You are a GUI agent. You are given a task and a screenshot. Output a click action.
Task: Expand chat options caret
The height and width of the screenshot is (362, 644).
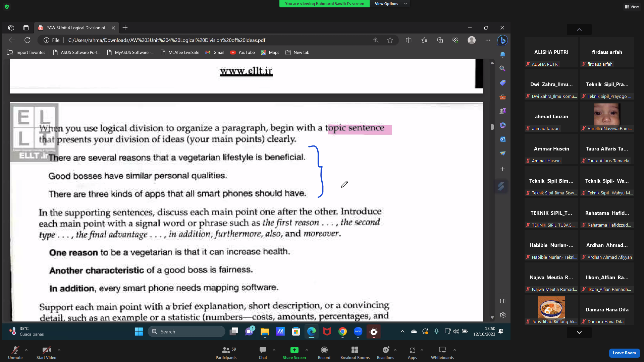pyautogui.click(x=274, y=350)
